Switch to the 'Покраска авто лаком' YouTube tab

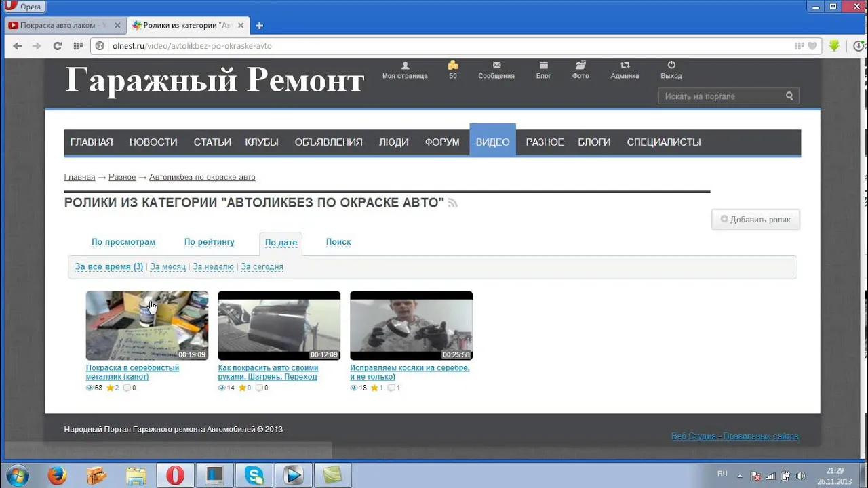[x=64, y=26]
